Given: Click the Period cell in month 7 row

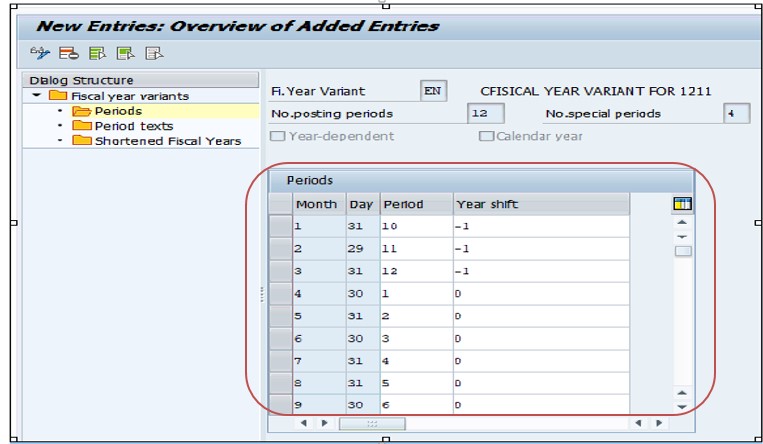Looking at the screenshot, I should point(417,361).
